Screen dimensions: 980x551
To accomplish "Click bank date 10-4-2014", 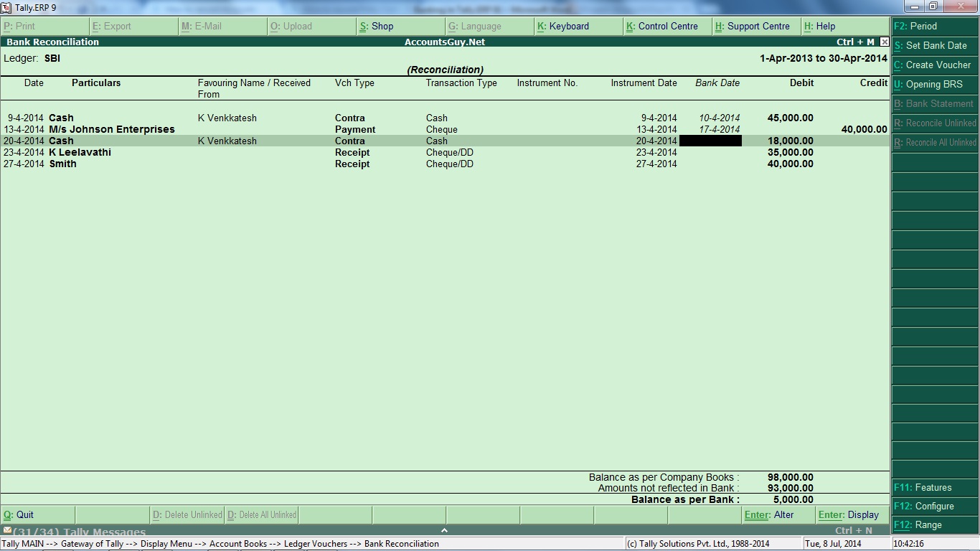I will click(720, 118).
